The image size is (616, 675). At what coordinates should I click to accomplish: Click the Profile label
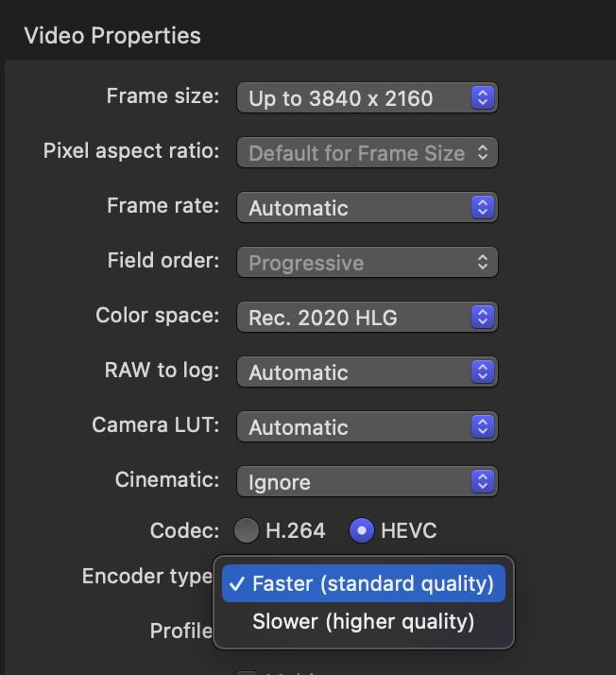180,630
